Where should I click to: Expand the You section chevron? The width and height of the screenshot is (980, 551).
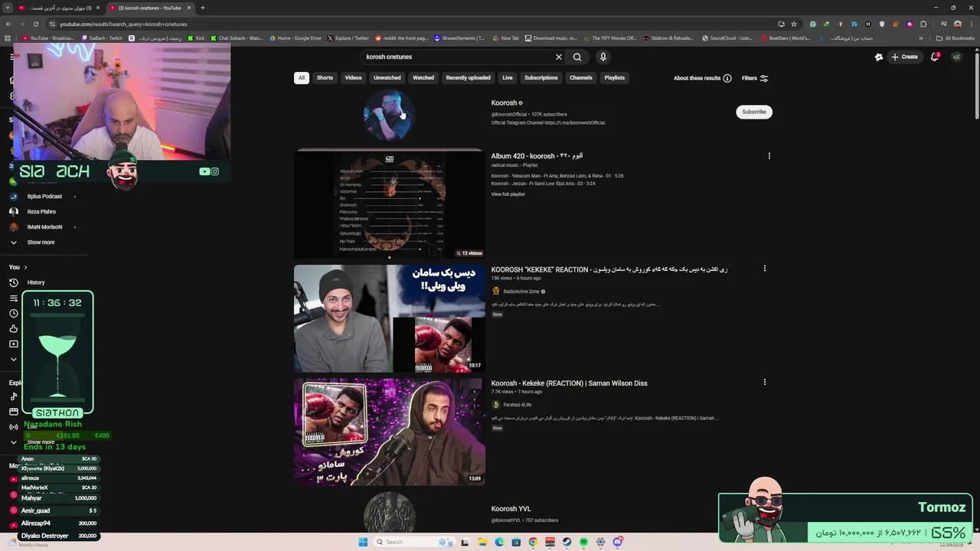25,267
